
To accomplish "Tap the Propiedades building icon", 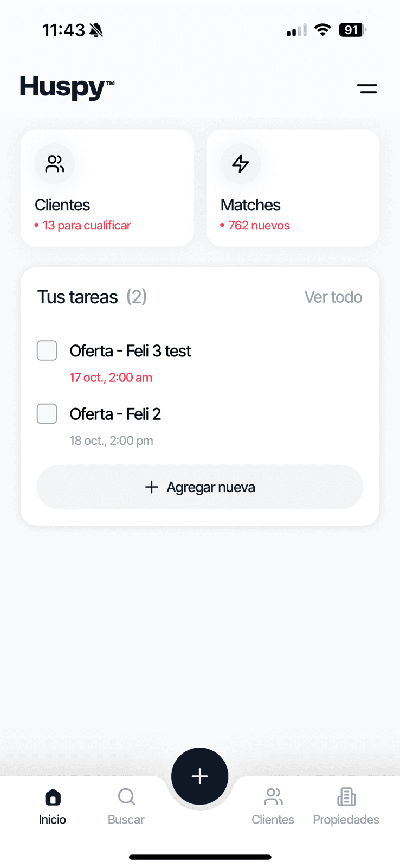I will [x=346, y=797].
